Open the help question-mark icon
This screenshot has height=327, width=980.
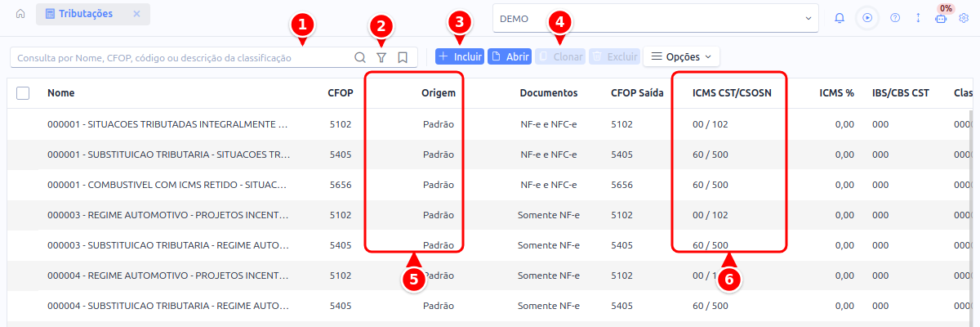[895, 18]
